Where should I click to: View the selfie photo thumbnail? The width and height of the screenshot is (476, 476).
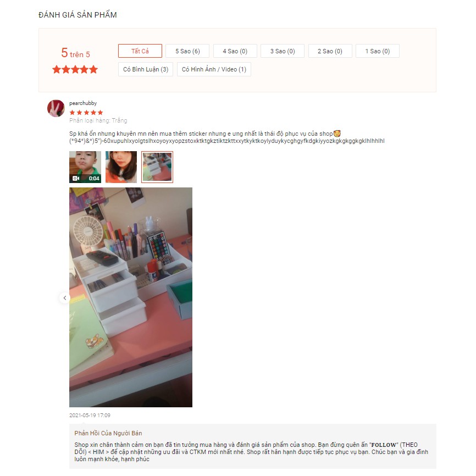pyautogui.click(x=121, y=167)
